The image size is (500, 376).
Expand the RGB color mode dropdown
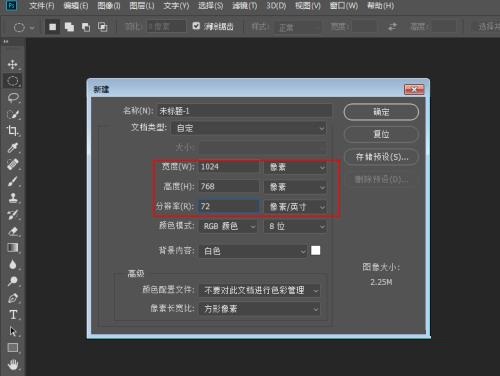point(228,226)
